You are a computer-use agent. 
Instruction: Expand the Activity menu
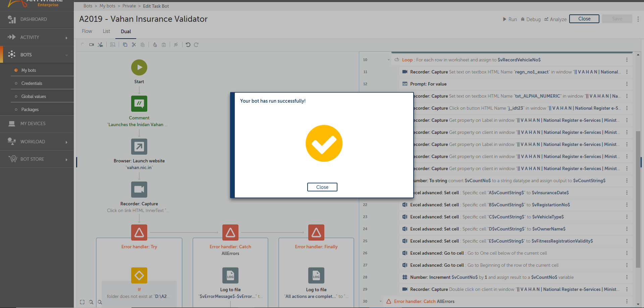pyautogui.click(x=37, y=37)
